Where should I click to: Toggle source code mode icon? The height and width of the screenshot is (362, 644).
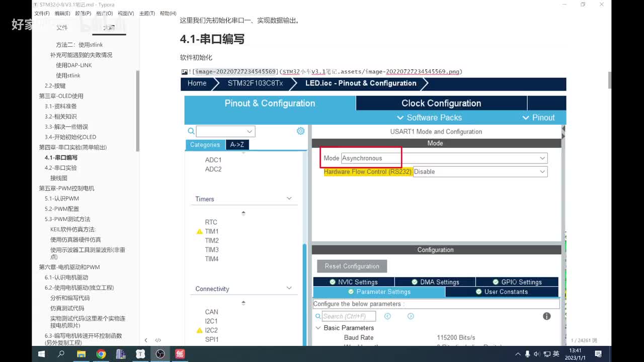click(158, 340)
